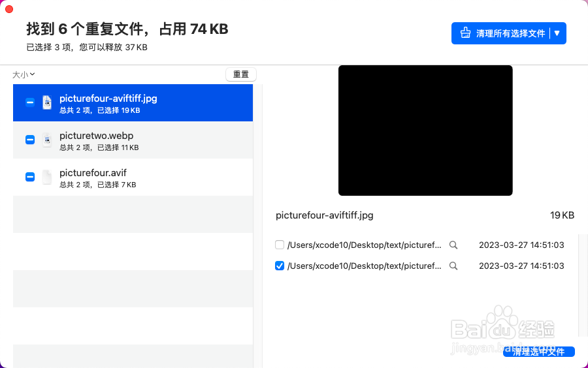The height and width of the screenshot is (368, 588).
Task: Click the 19 KB size in detail pane
Action: point(562,215)
